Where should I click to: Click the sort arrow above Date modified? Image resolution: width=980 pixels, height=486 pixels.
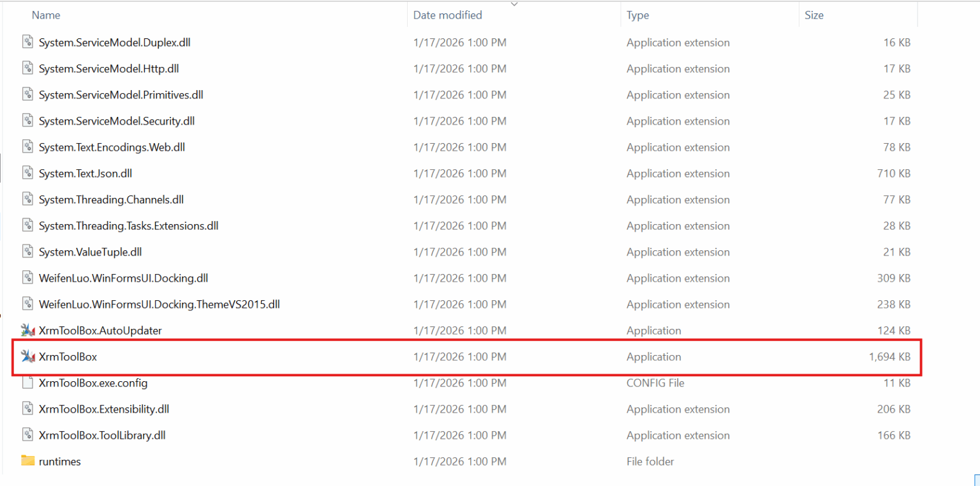514,4
